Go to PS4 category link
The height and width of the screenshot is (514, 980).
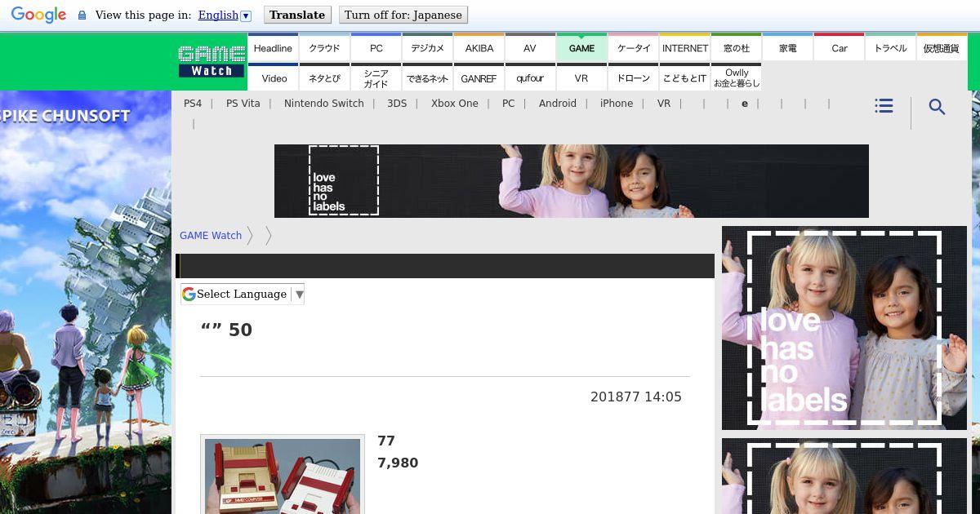[193, 104]
